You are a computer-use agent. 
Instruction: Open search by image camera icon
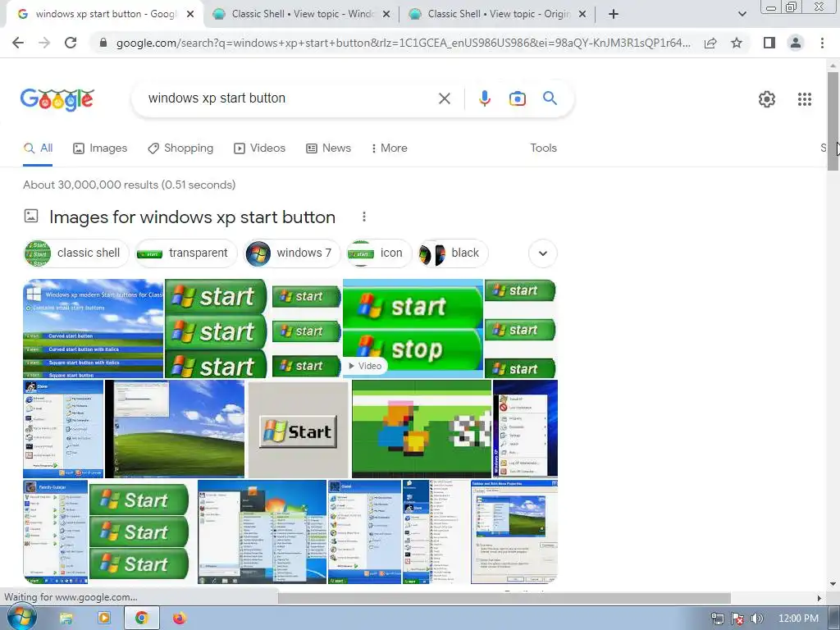tap(517, 98)
